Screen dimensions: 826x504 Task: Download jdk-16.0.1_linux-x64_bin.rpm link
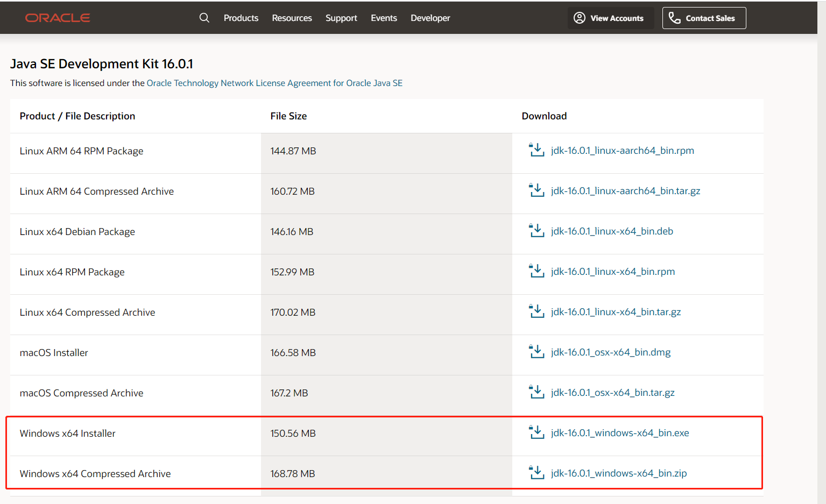[x=613, y=272]
